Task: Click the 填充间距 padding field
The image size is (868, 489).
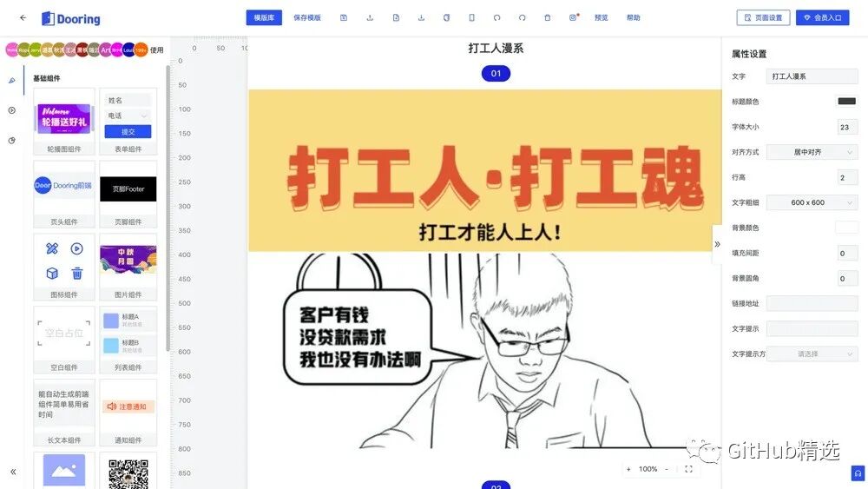Action: (847, 253)
